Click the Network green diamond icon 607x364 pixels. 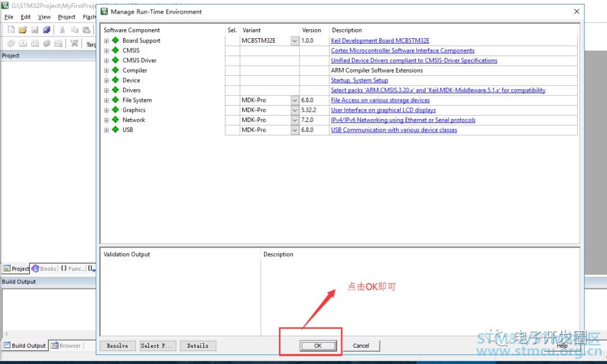tap(115, 120)
